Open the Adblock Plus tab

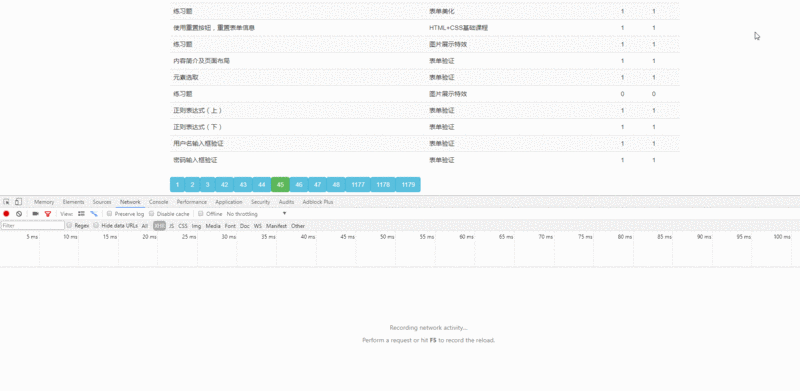(317, 202)
